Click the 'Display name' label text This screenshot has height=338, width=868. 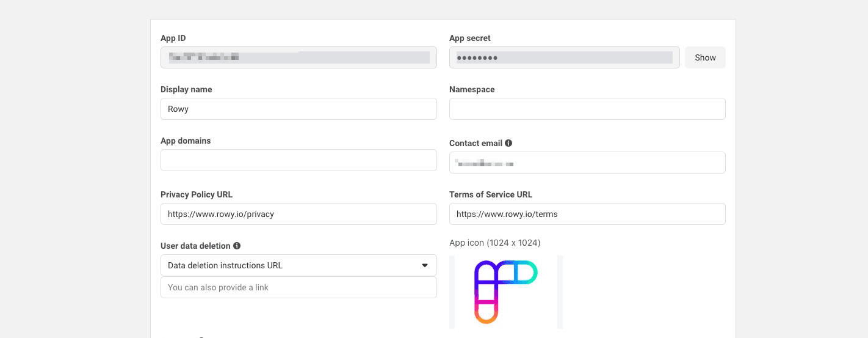coord(186,89)
